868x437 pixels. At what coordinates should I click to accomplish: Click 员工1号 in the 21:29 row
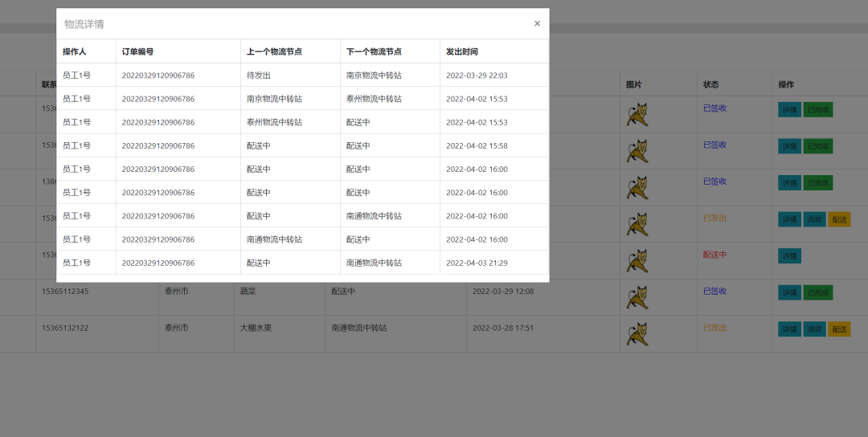click(76, 263)
